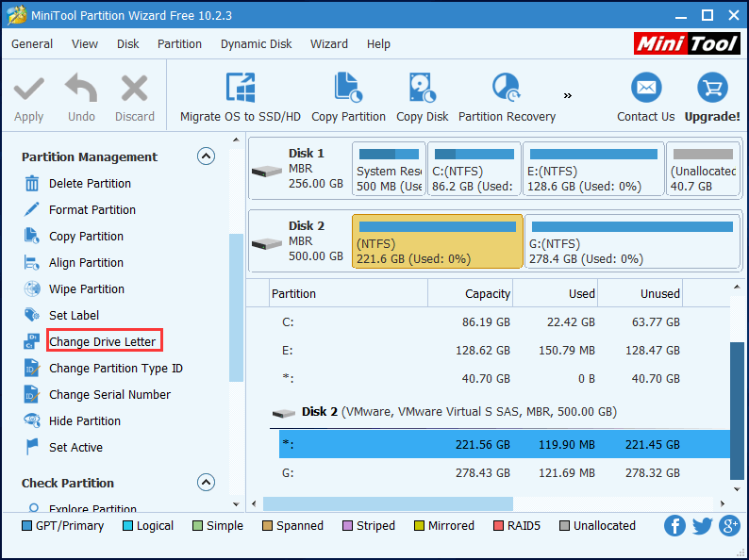Click the partition list horizontal scrollbar thumb
749x560 pixels.
pyautogui.click(x=388, y=503)
